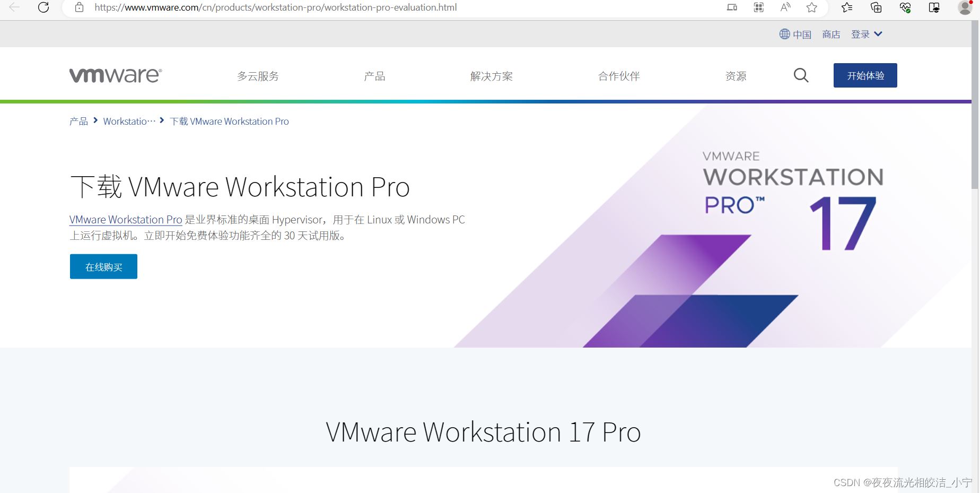Click the globe region icon

(x=784, y=34)
